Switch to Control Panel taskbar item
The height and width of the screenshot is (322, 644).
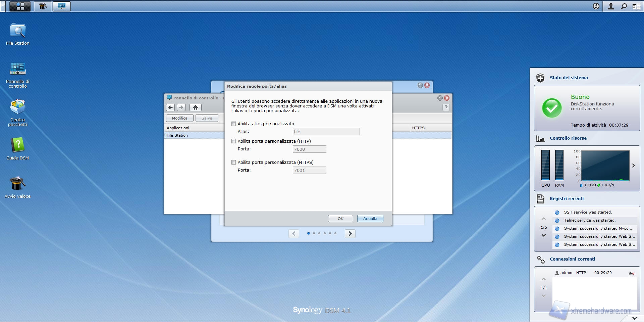(62, 6)
